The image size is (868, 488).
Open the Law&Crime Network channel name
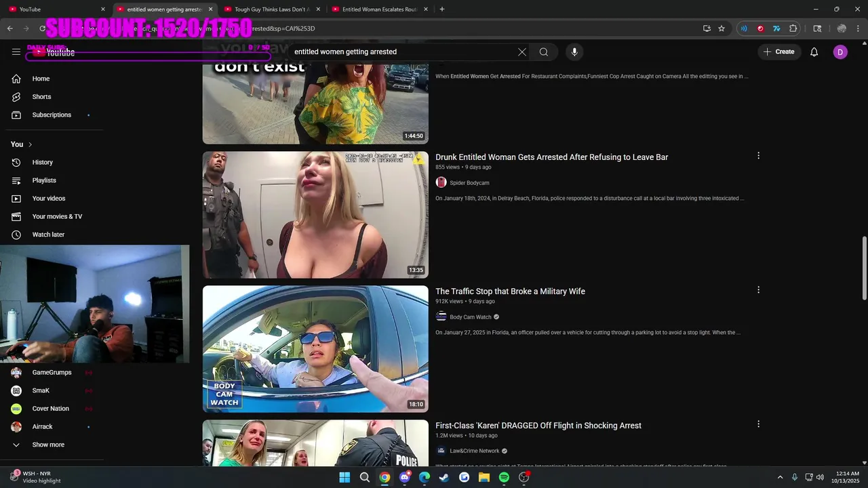click(474, 451)
